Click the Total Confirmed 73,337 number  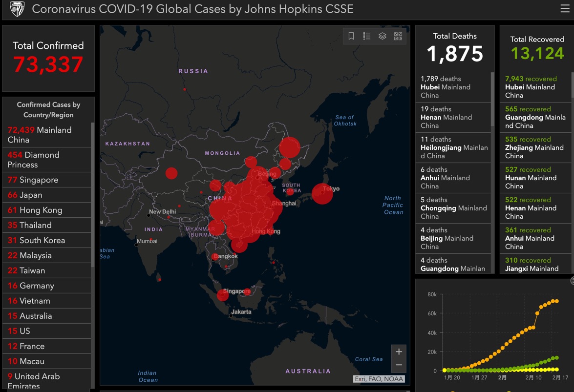click(x=48, y=64)
